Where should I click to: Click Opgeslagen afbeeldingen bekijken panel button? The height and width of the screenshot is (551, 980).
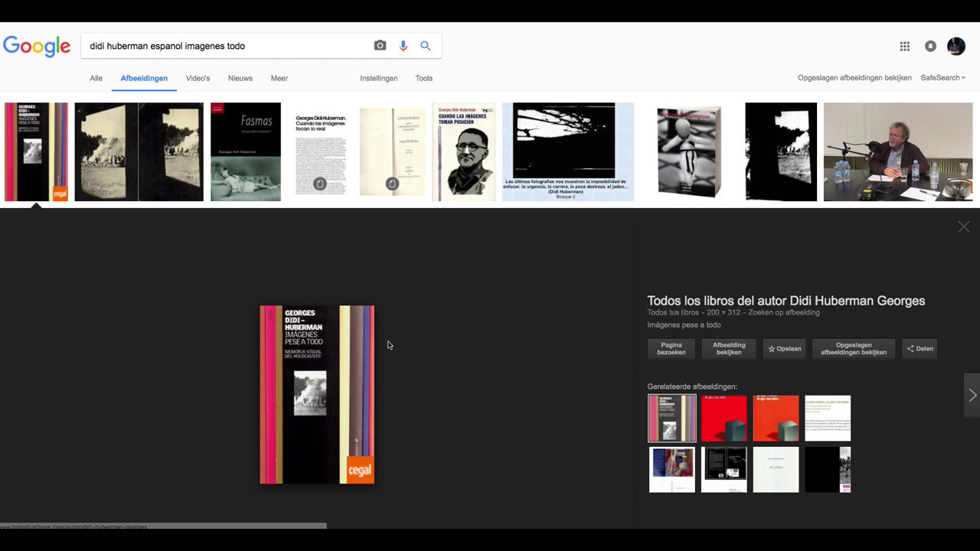click(x=854, y=349)
